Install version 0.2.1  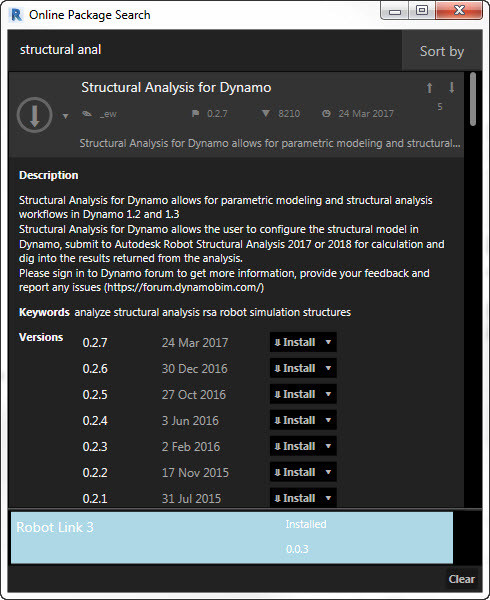[295, 498]
